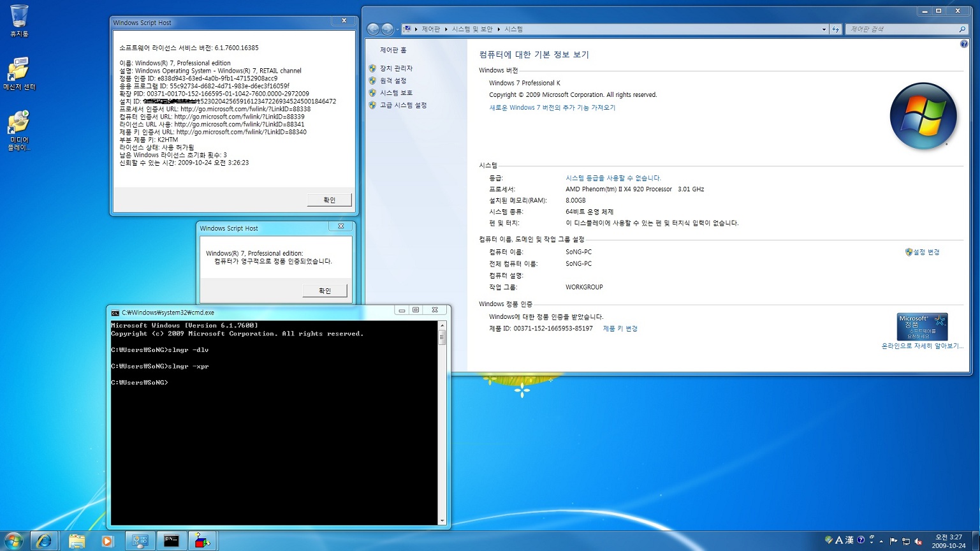980x551 pixels.
Task: Click the WORKGROUP value text
Action: point(584,288)
